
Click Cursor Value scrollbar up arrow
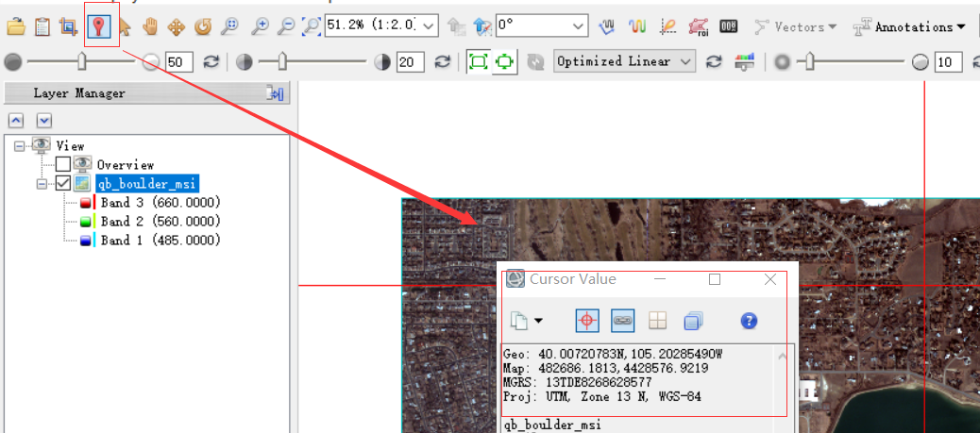click(785, 357)
